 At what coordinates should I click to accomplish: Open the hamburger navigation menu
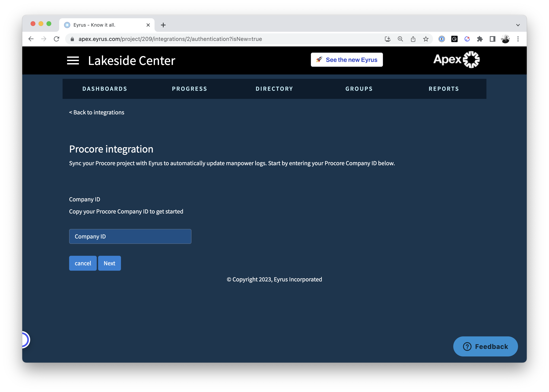[73, 60]
